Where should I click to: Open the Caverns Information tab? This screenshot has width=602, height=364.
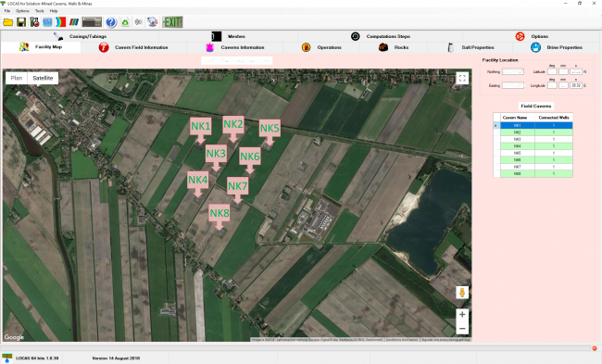[x=235, y=47]
